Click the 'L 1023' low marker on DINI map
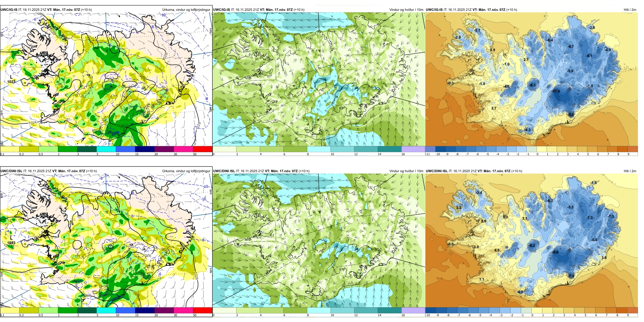The width and height of the screenshot is (644, 322). pyautogui.click(x=11, y=240)
